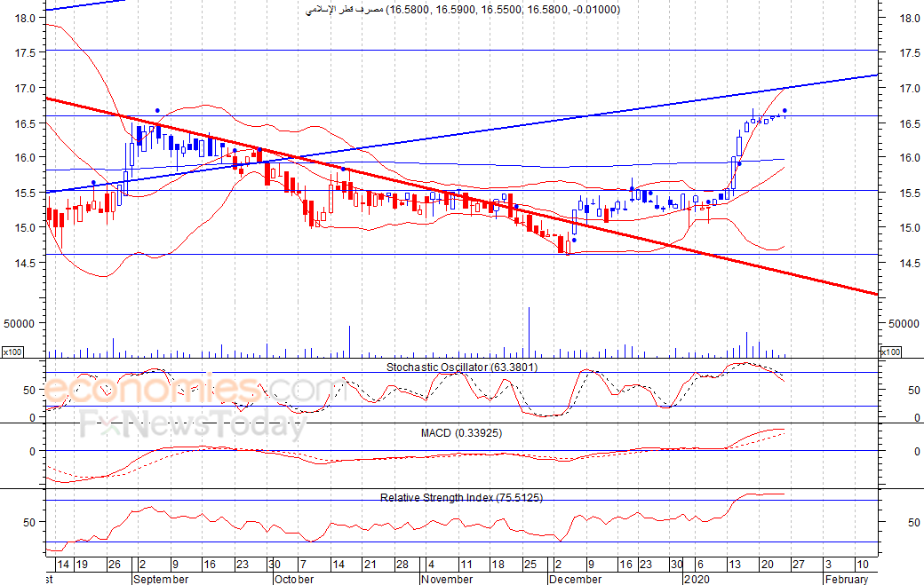Click the MACD (0.33925) label
The image size is (924, 585).
tap(461, 433)
